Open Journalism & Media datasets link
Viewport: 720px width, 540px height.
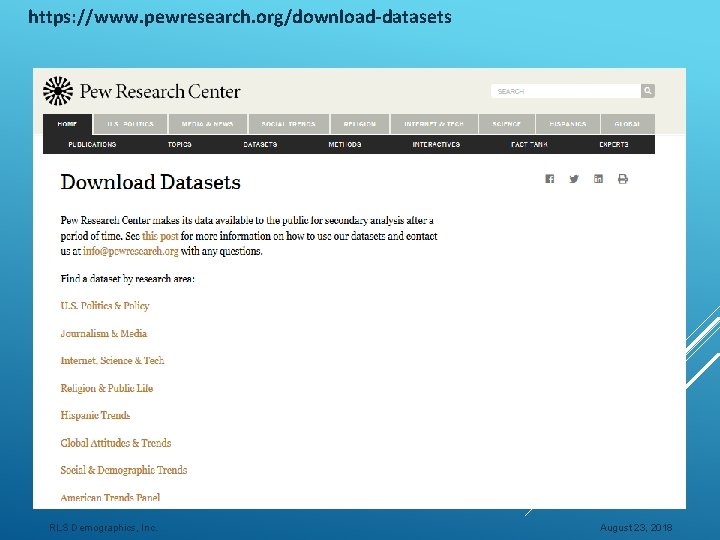pyautogui.click(x=104, y=333)
